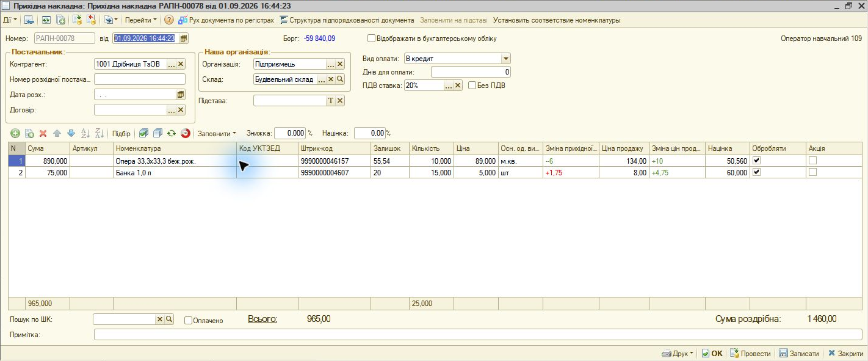Screen dimensions: 868x361
Task: Enable the Відображати в бухгалтерському обліку checkbox
Action: 371,38
